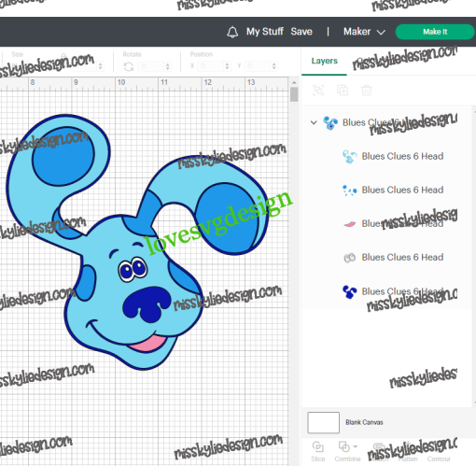Switch to the Layers tab

coord(324,61)
